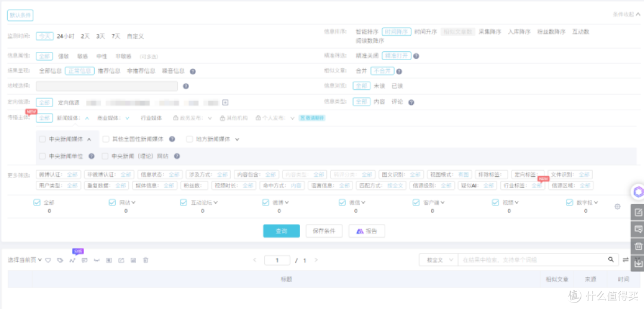Click the 保存条件 button

324,231
